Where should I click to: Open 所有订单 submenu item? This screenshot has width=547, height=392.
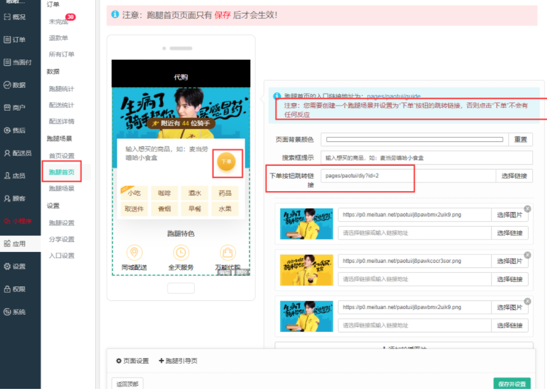tap(61, 54)
